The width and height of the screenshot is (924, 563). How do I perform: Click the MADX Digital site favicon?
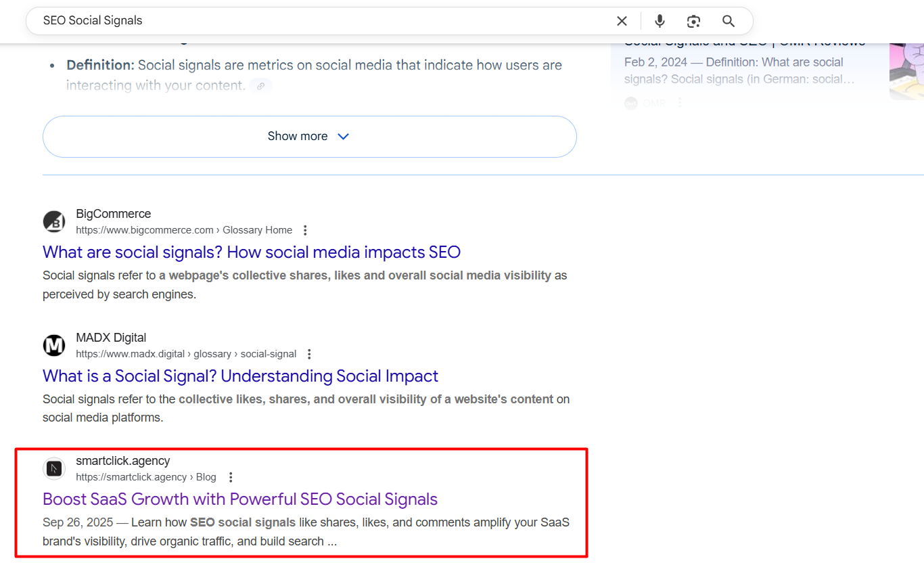[x=54, y=346]
